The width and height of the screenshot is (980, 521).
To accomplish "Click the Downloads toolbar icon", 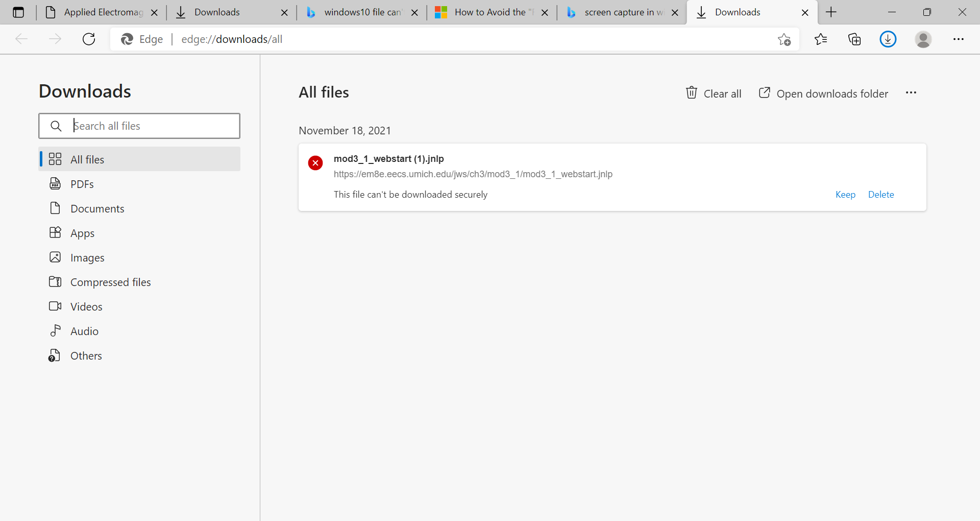I will point(888,39).
